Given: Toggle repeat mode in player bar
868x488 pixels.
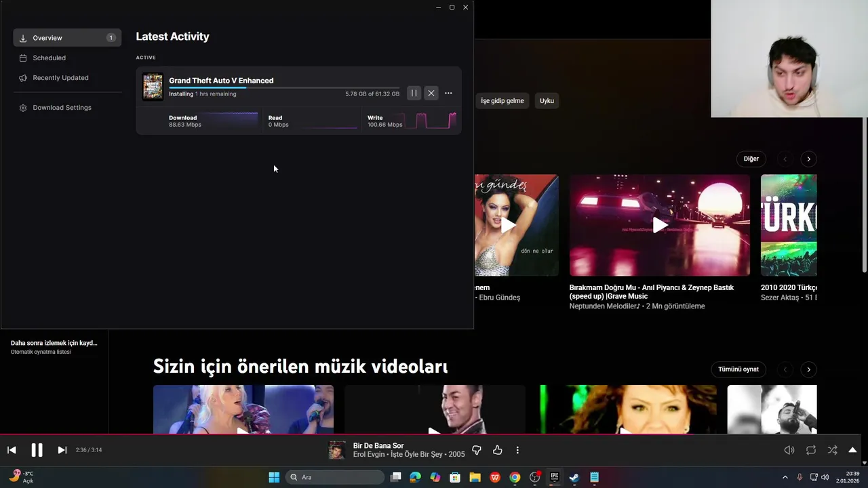Looking at the screenshot, I should [811, 450].
